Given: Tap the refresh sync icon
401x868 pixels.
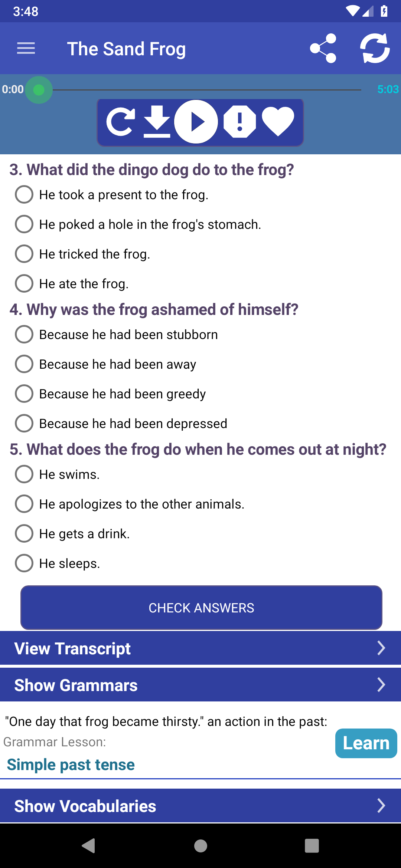Looking at the screenshot, I should 375,48.
